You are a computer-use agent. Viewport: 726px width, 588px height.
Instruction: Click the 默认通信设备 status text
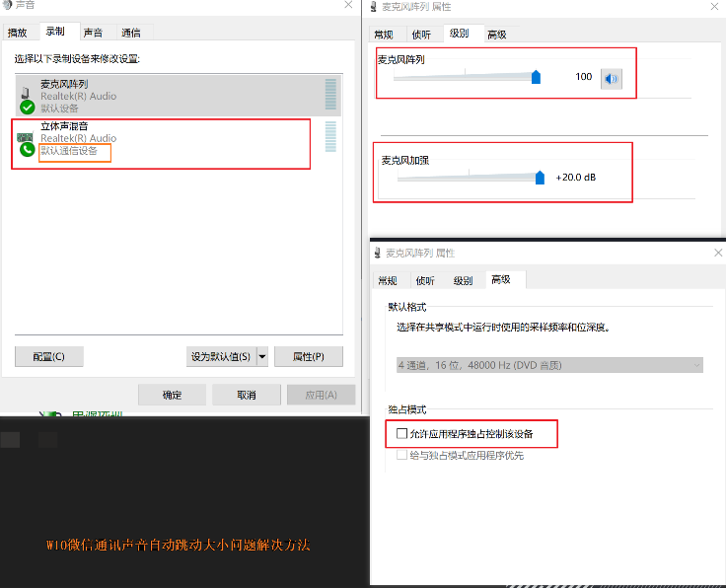point(69,151)
